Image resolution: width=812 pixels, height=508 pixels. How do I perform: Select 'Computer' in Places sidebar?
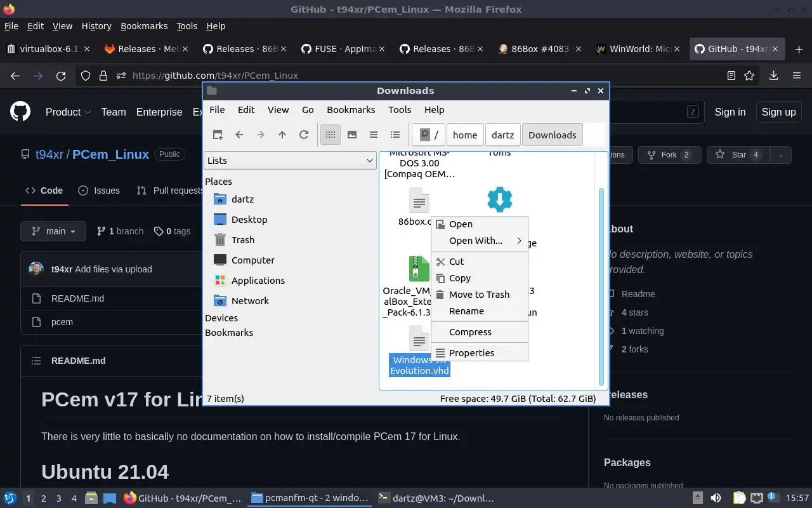click(253, 260)
